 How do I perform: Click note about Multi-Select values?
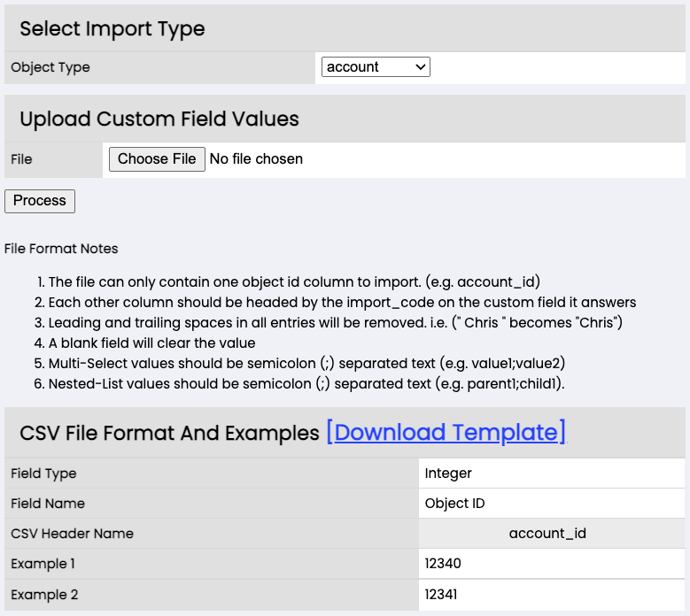[306, 363]
